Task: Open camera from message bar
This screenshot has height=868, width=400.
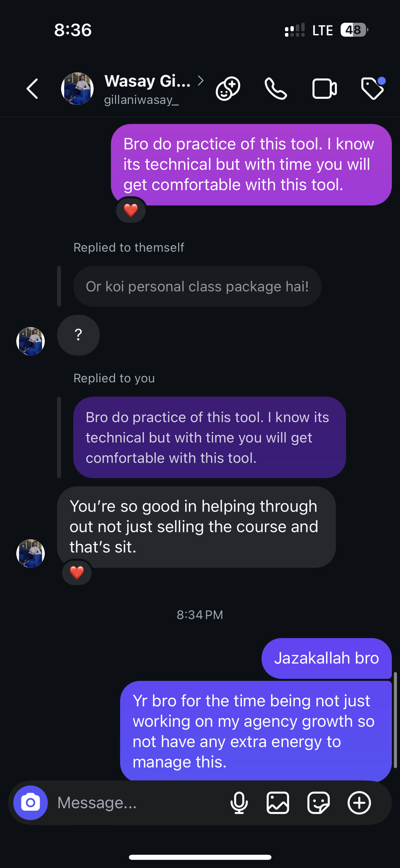Action: click(x=31, y=803)
